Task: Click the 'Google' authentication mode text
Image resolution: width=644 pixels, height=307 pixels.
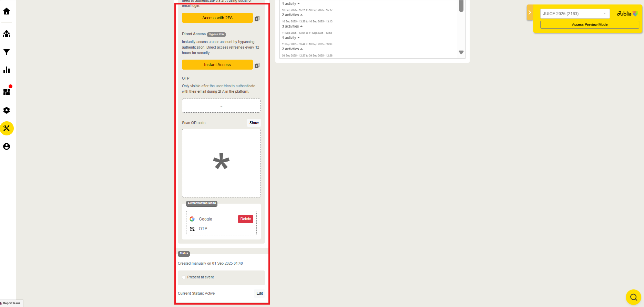Action: pyautogui.click(x=205, y=219)
